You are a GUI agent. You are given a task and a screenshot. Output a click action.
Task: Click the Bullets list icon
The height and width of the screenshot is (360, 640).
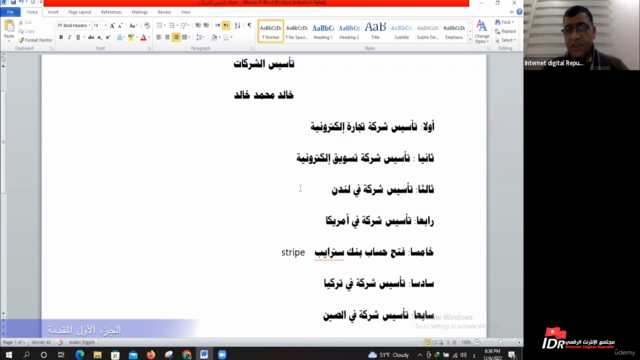(x=160, y=26)
